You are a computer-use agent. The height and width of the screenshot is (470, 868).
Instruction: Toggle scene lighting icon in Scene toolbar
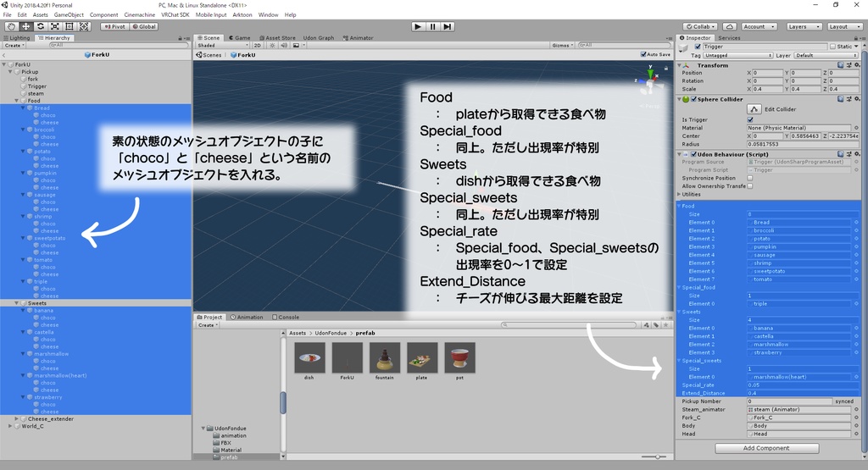(x=272, y=46)
